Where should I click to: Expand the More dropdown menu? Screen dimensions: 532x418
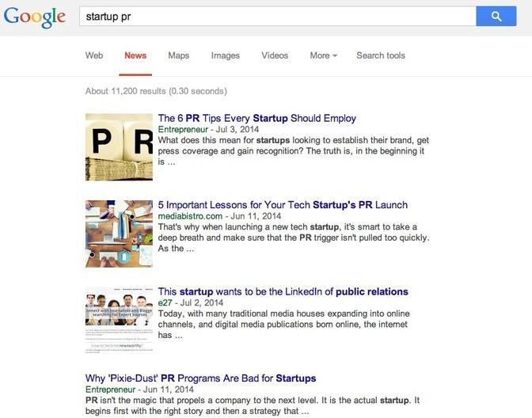point(323,55)
